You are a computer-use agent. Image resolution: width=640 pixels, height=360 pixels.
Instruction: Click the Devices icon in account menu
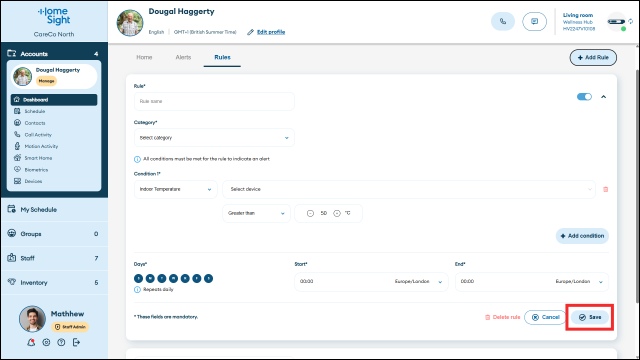tap(17, 181)
